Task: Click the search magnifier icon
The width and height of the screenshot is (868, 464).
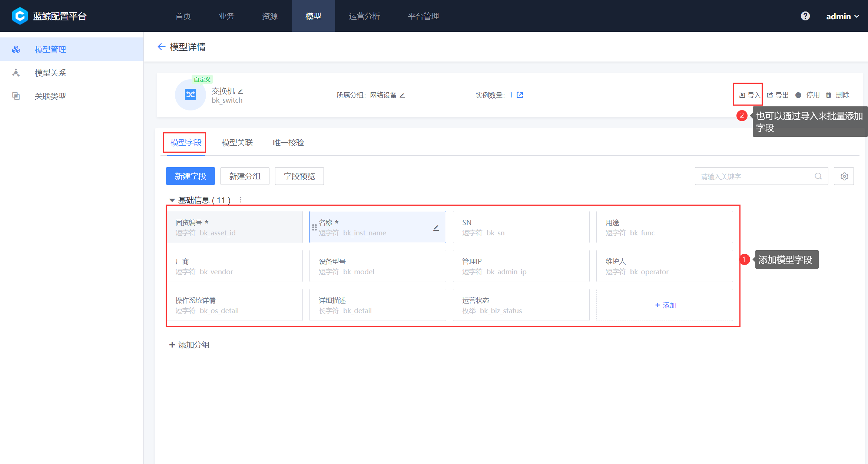Action: 818,176
